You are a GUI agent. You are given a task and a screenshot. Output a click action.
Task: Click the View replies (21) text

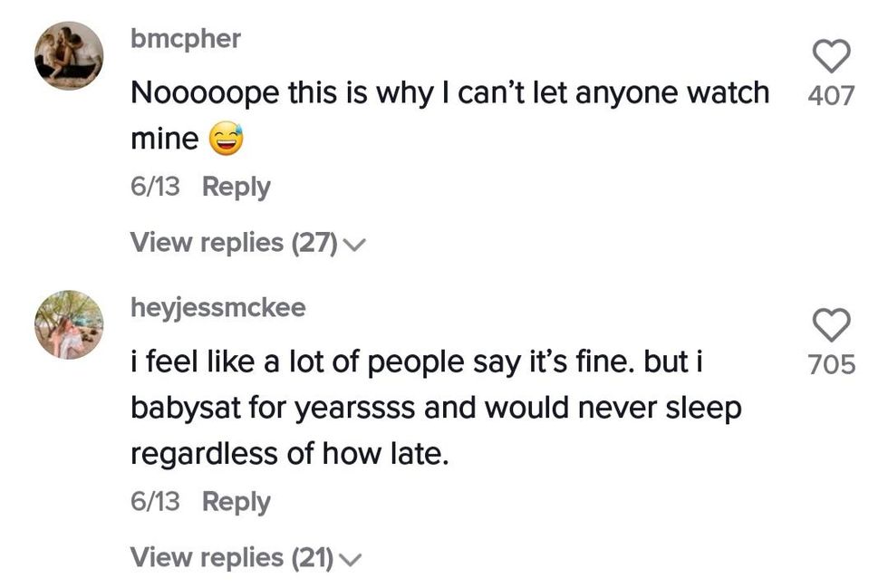pos(232,557)
